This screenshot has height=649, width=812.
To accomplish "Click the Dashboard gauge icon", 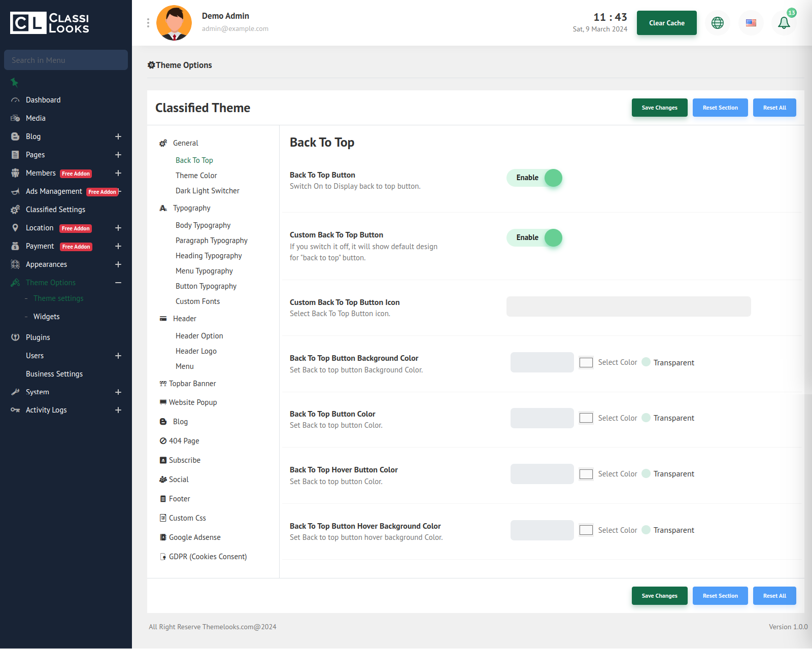I will point(15,100).
